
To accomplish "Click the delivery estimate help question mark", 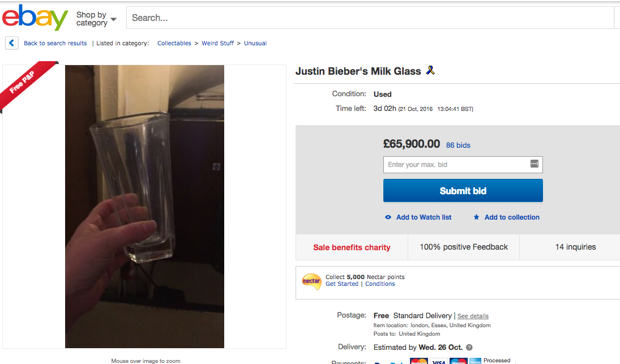I will point(469,348).
